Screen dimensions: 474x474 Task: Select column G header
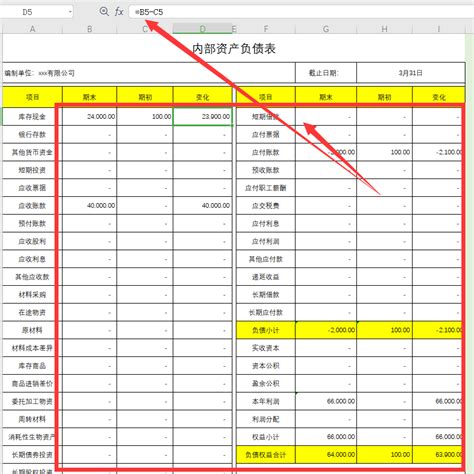point(326,29)
